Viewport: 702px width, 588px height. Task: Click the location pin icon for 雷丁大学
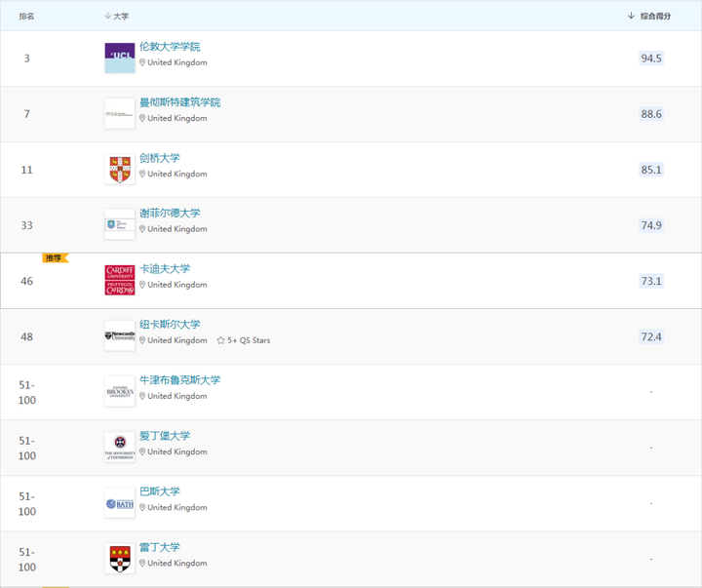142,563
